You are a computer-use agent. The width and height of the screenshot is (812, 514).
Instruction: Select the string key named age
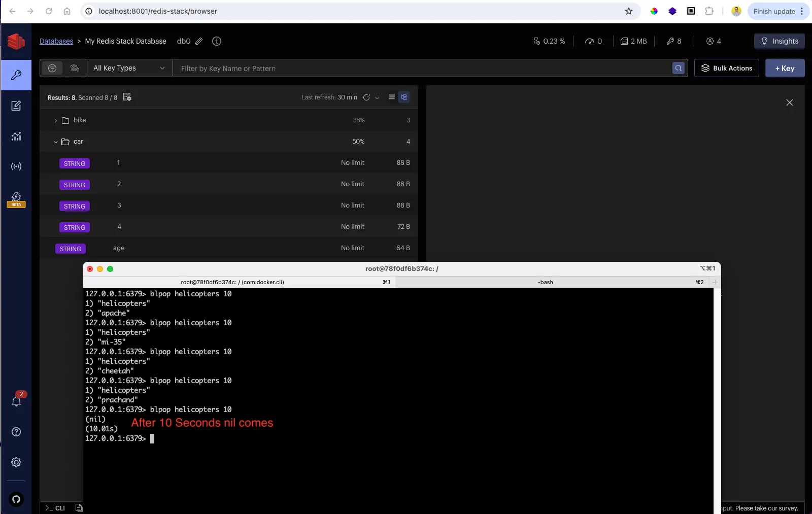tap(229, 248)
